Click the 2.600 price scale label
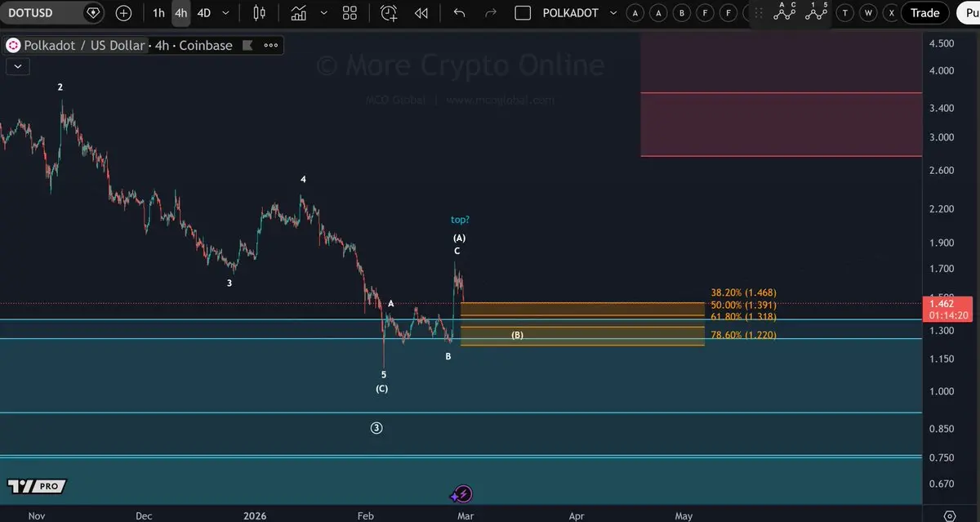Viewport: 980px width, 522px height. [942, 170]
